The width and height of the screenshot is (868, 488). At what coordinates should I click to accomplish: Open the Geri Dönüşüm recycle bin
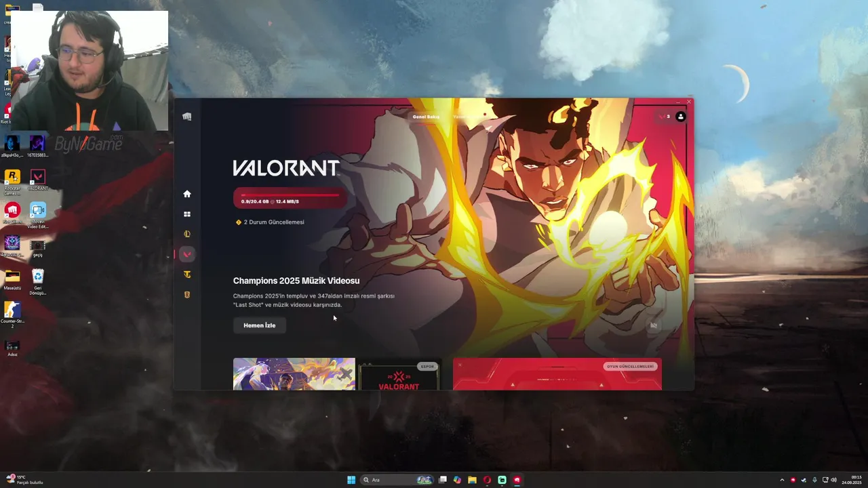pyautogui.click(x=38, y=281)
